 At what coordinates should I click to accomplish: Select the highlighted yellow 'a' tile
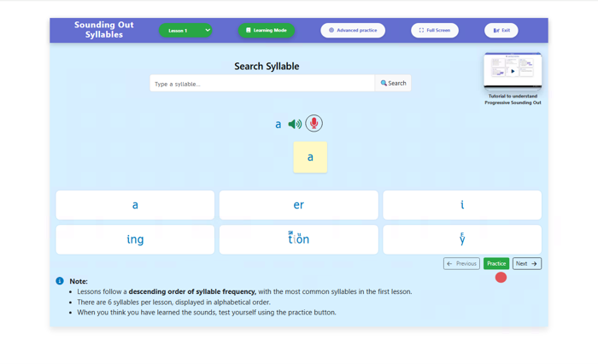click(310, 157)
